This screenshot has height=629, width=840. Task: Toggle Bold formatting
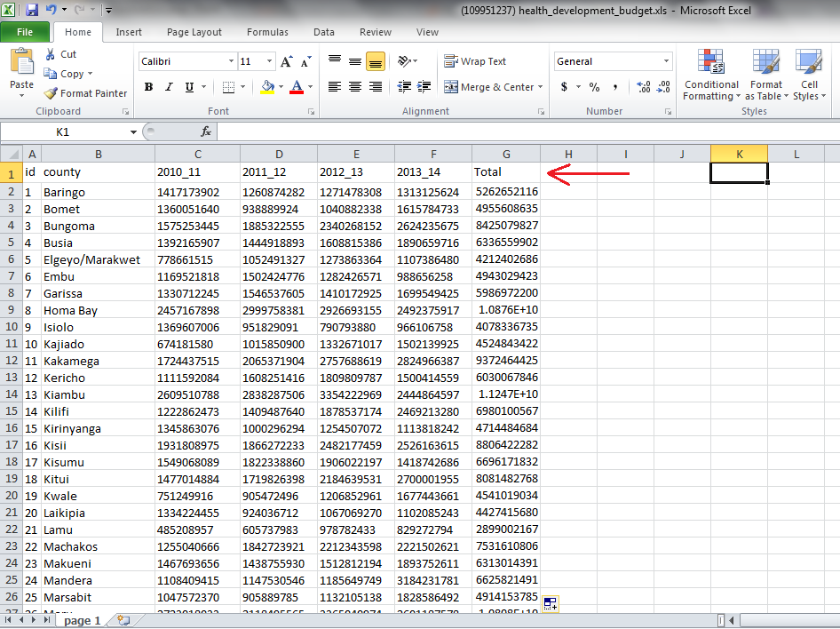149,87
